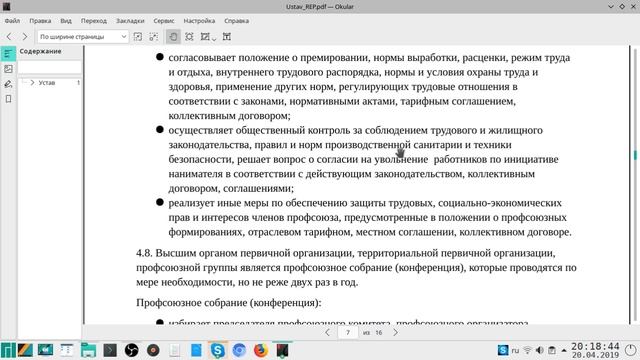This screenshot has width=640, height=360.
Task: Click the Содержание panel header
Action: [x=40, y=51]
